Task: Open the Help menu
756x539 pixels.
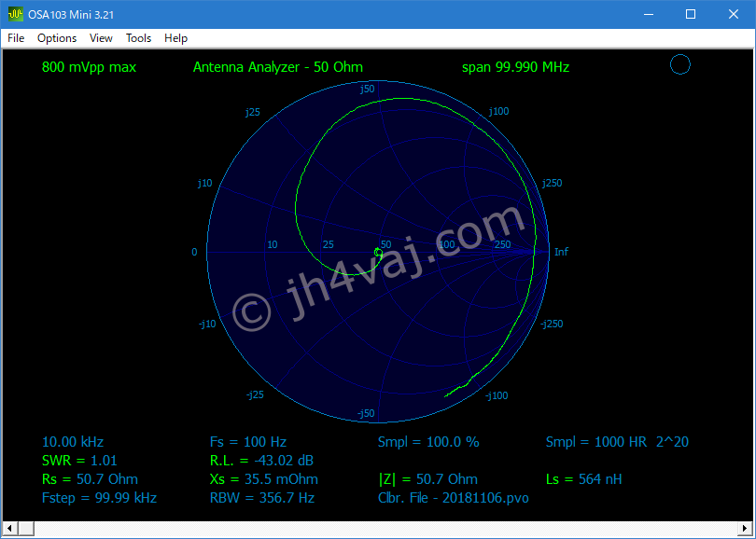Action: pyautogui.click(x=175, y=38)
